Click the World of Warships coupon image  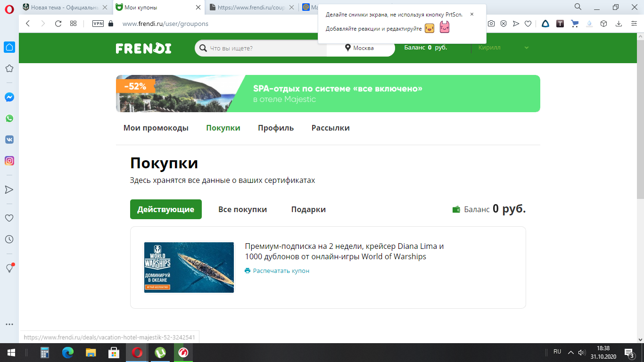click(x=189, y=267)
